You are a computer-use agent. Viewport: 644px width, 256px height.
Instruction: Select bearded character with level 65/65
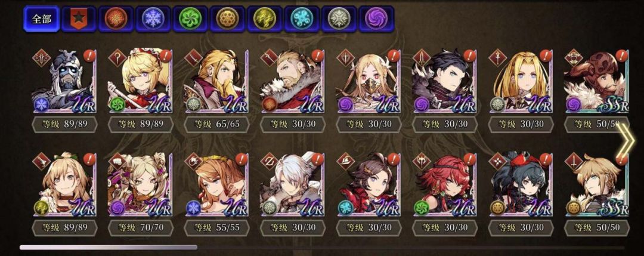tap(216, 81)
